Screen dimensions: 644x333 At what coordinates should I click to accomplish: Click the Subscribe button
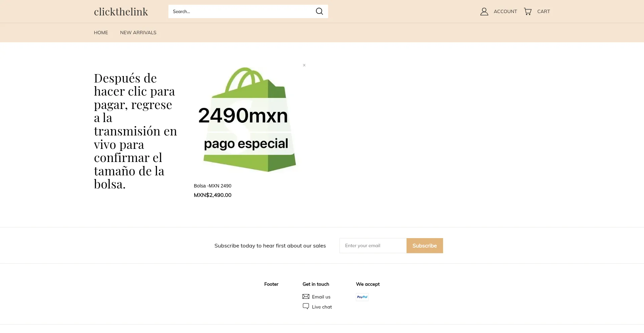[x=424, y=245]
